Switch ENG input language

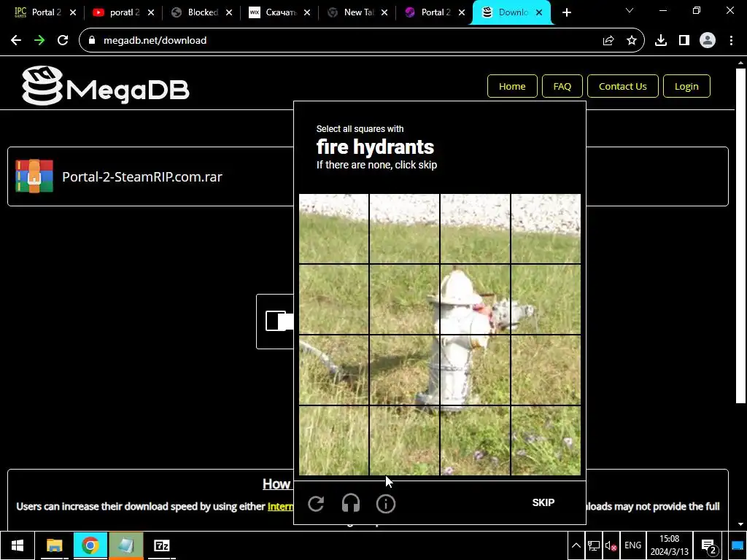pos(632,545)
